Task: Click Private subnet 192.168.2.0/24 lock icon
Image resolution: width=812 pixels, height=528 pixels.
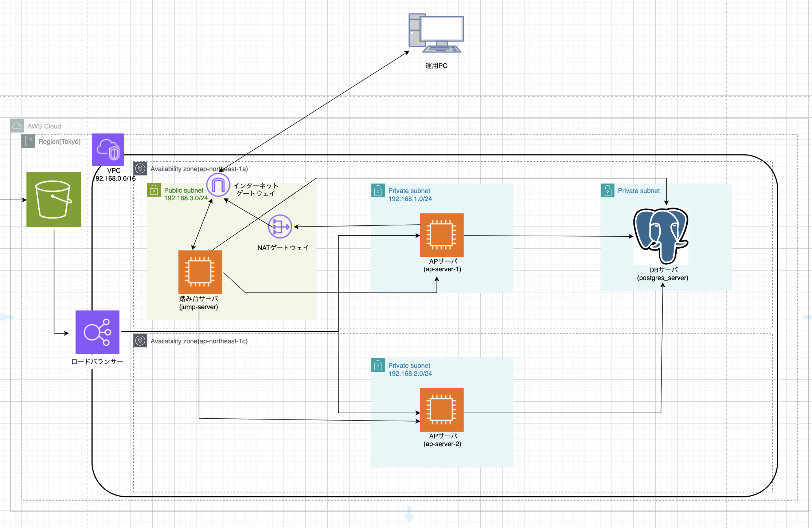Action: point(378,365)
